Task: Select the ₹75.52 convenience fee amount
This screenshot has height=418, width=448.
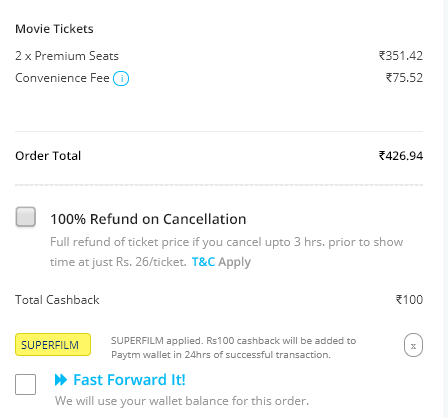Action: tap(404, 78)
